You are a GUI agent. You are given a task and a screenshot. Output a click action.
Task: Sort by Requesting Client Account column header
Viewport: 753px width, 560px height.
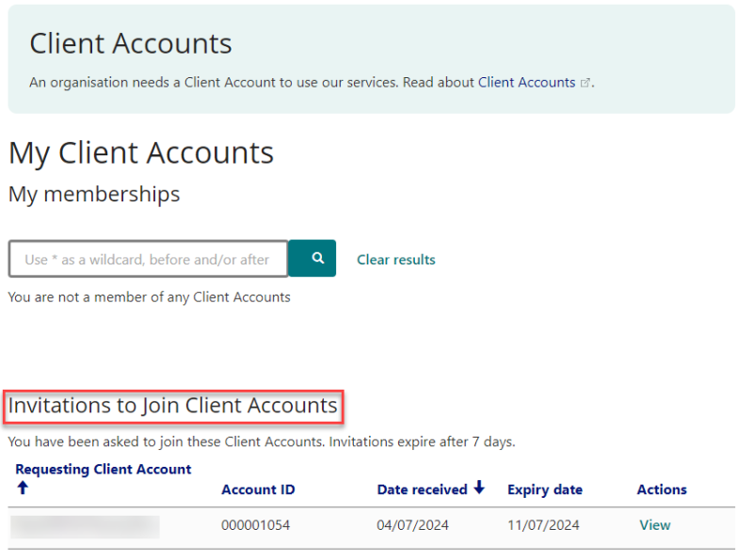coord(103,469)
